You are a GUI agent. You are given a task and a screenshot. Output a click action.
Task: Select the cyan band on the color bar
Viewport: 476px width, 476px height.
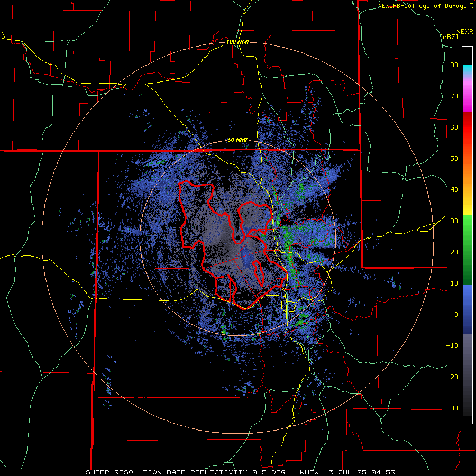coord(467,69)
